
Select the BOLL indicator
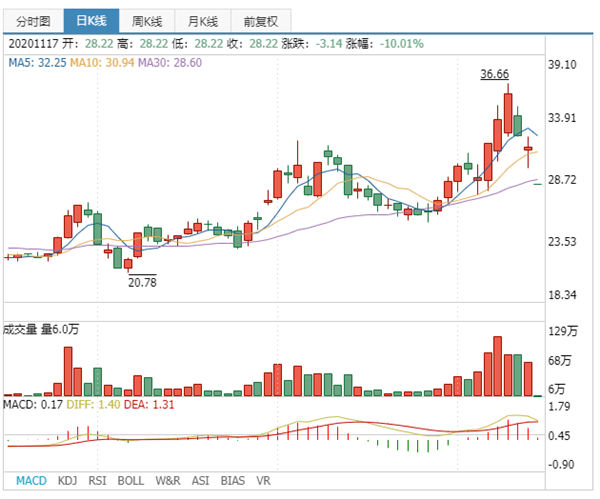pyautogui.click(x=130, y=480)
